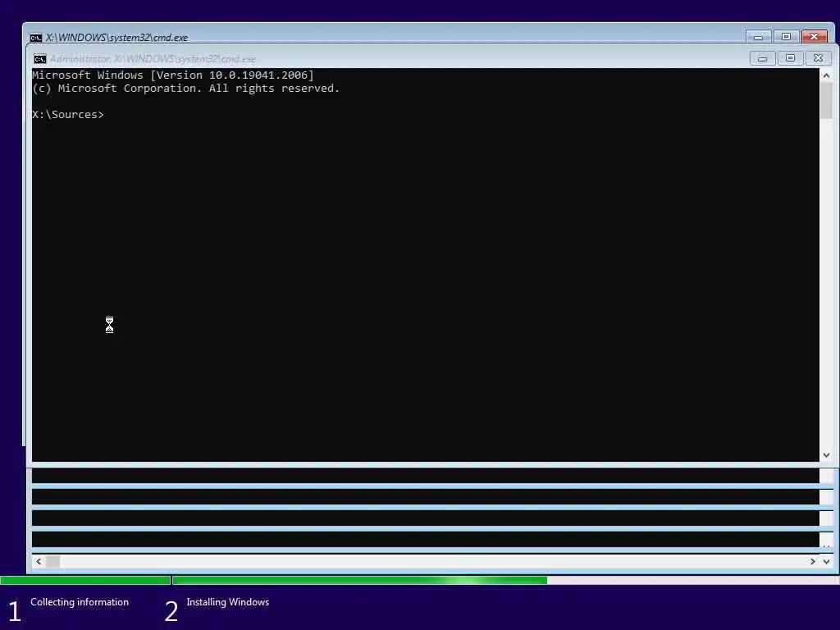840x630 pixels.
Task: Click the Collecting information step label
Action: tap(80, 602)
